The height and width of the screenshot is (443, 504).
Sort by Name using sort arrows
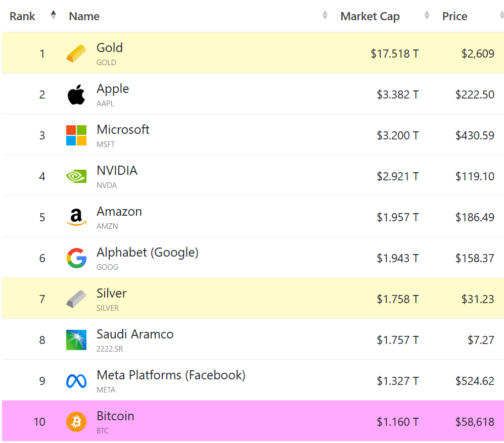325,16
